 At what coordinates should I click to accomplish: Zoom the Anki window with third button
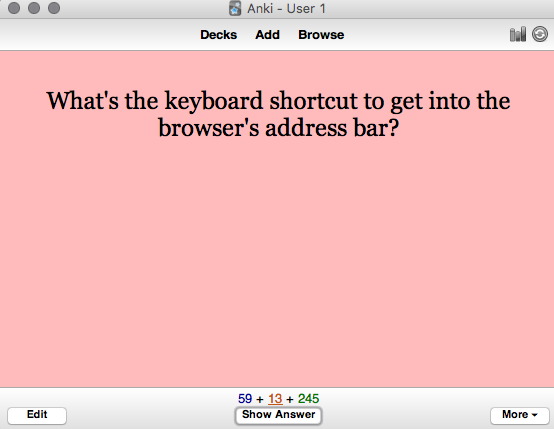pyautogui.click(x=54, y=8)
